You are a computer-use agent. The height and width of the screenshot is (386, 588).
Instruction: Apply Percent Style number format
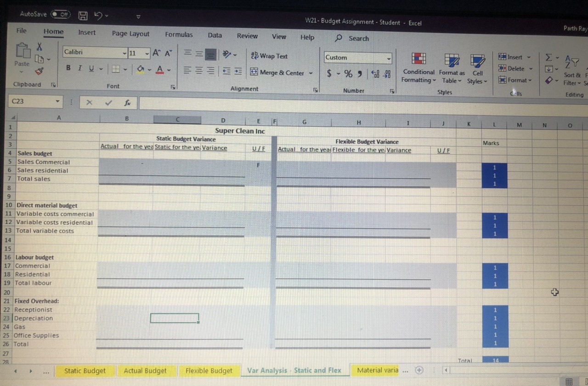[x=348, y=73]
